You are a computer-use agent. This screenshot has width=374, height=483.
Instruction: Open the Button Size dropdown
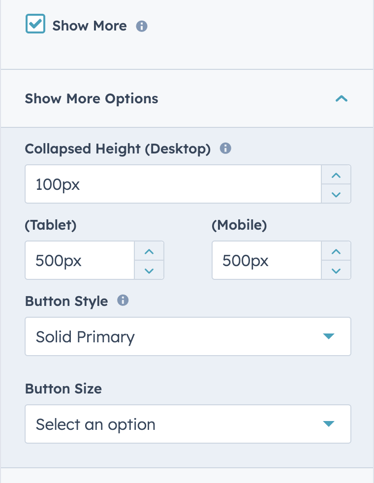click(x=188, y=424)
